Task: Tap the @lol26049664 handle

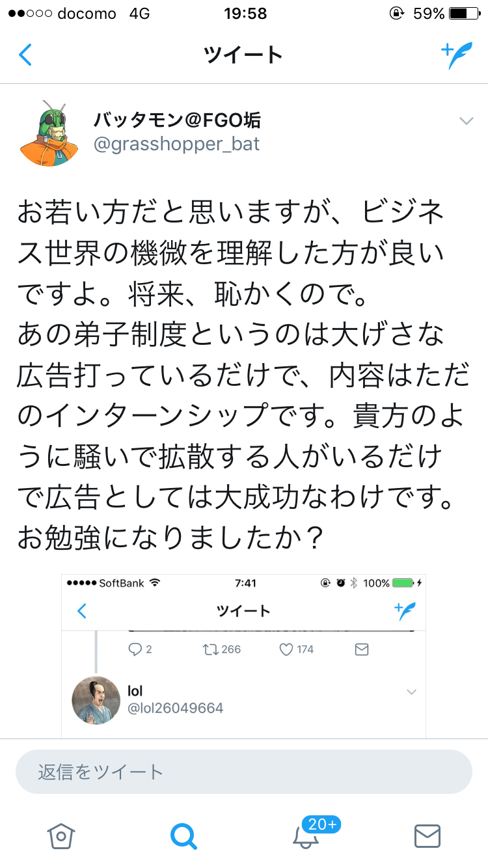Action: tap(175, 709)
